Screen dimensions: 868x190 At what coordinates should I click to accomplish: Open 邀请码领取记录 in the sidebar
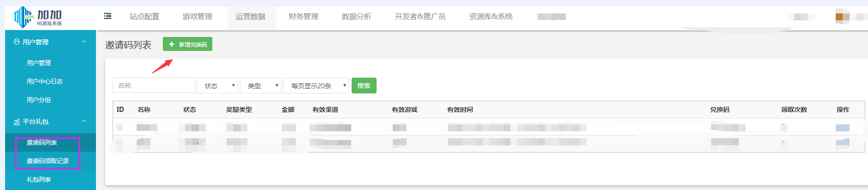point(48,161)
